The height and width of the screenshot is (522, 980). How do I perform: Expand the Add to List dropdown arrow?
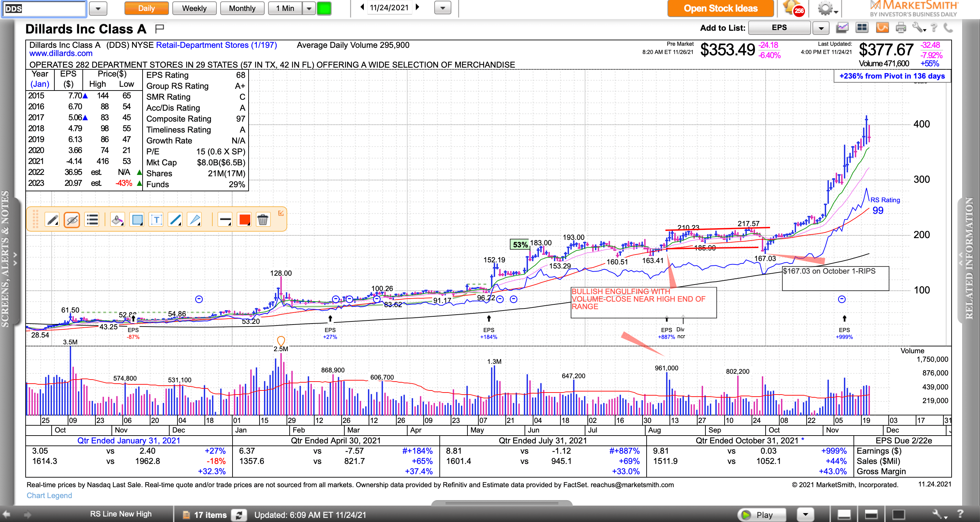821,28
